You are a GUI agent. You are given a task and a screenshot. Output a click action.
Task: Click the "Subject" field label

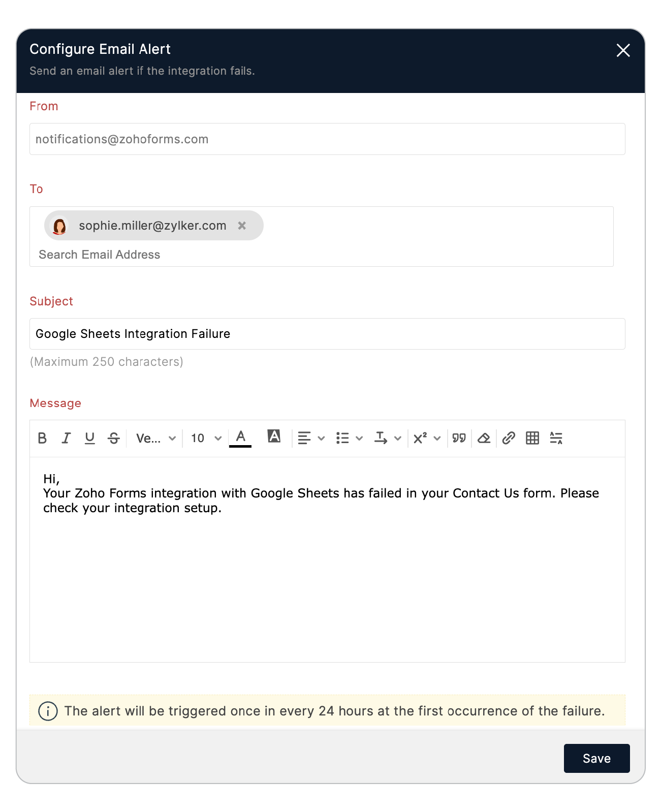tap(51, 301)
